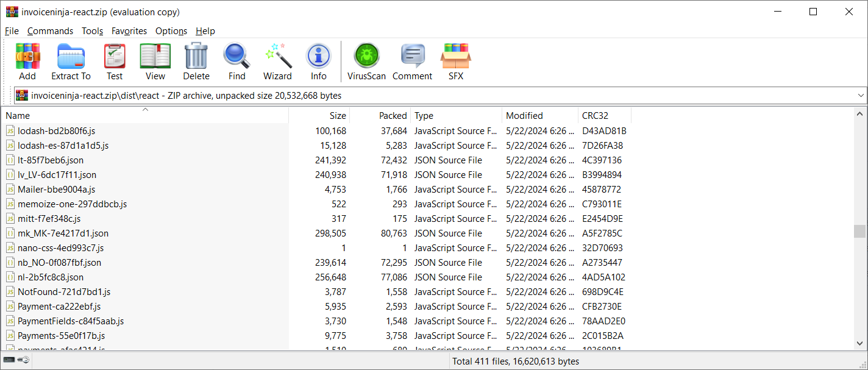Click the CRC32 value 32D70693
The image size is (868, 370).
(x=603, y=247)
